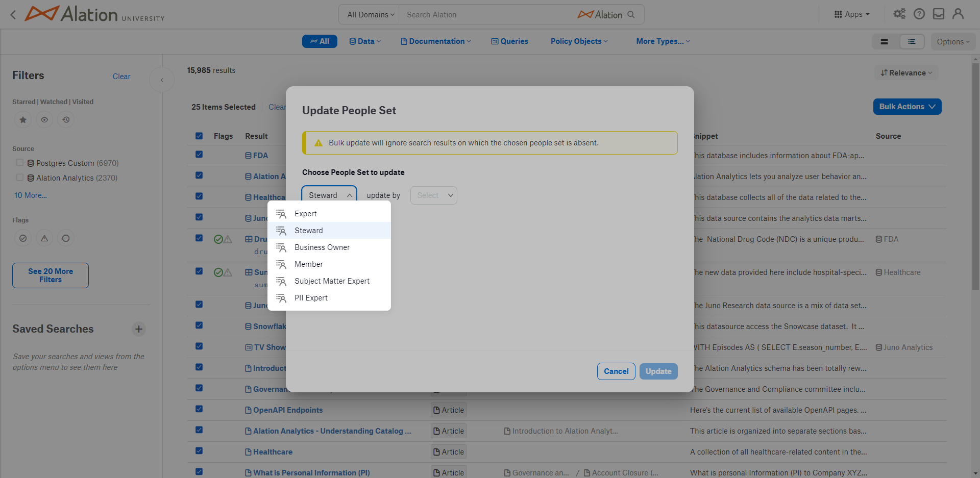Uncheck the Healthcare article row checkbox
The height and width of the screenshot is (478, 980).
pos(199,451)
